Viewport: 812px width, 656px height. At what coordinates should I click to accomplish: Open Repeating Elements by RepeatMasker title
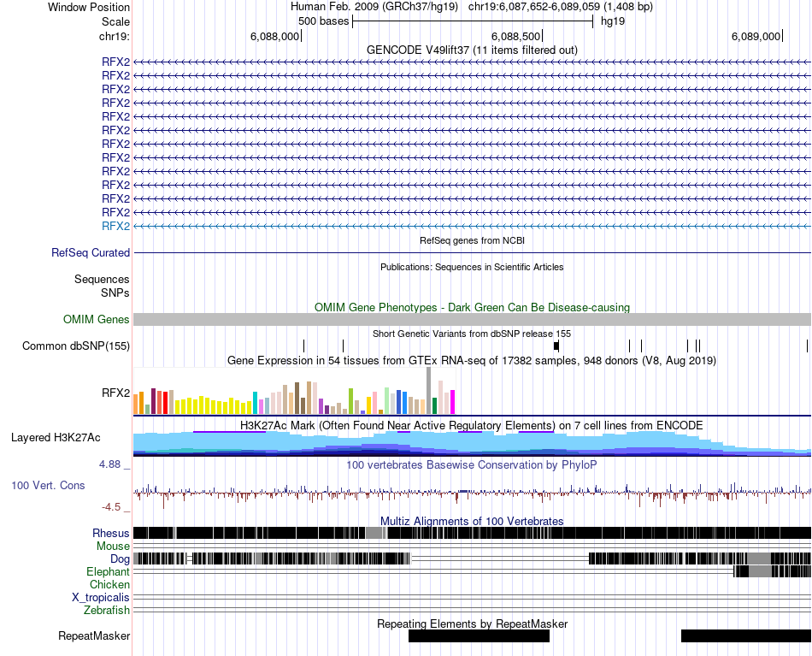coord(472,623)
